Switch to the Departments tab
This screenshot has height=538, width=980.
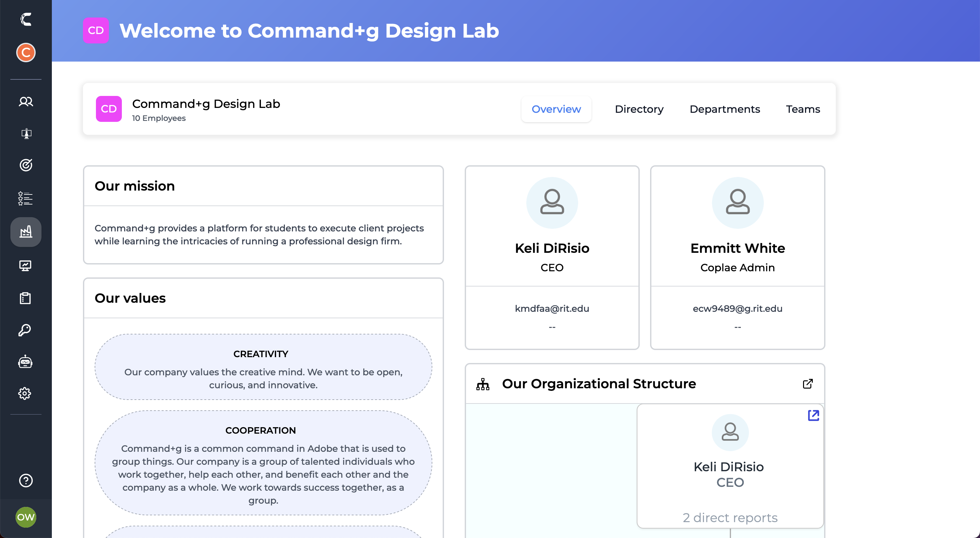[725, 109]
